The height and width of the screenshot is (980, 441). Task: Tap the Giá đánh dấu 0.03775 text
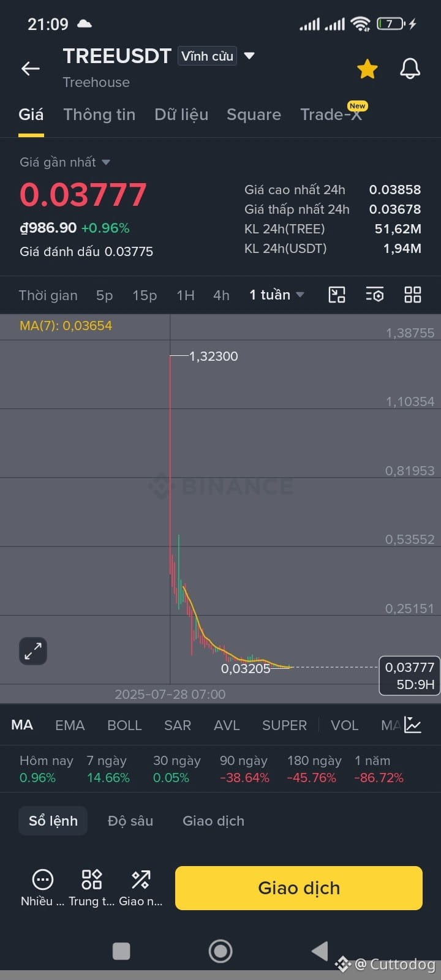click(86, 252)
